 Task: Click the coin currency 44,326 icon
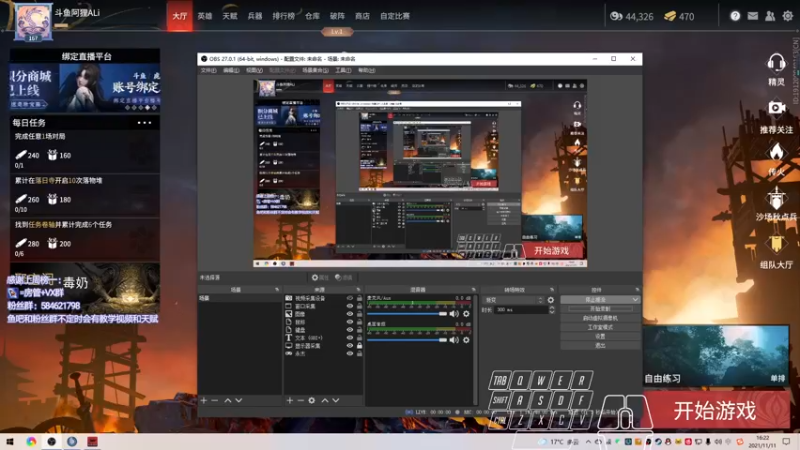click(616, 16)
